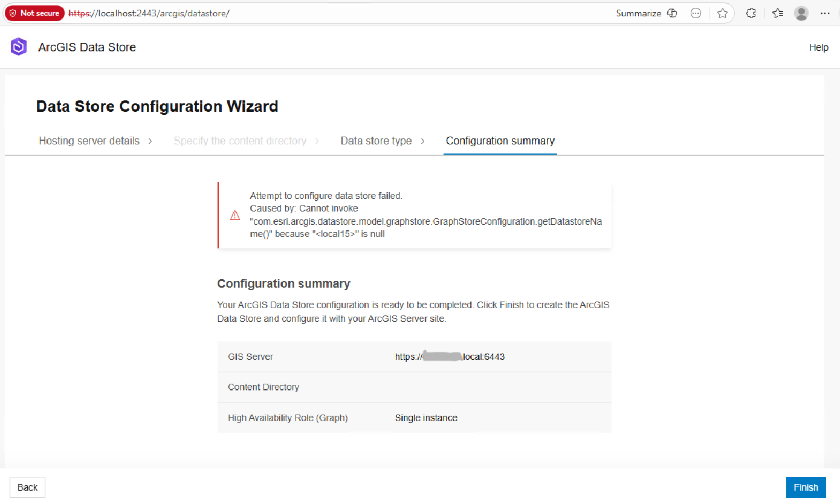Image resolution: width=840 pixels, height=504 pixels.
Task: Open the page actions ellipsis in address bar
Action: point(696,13)
